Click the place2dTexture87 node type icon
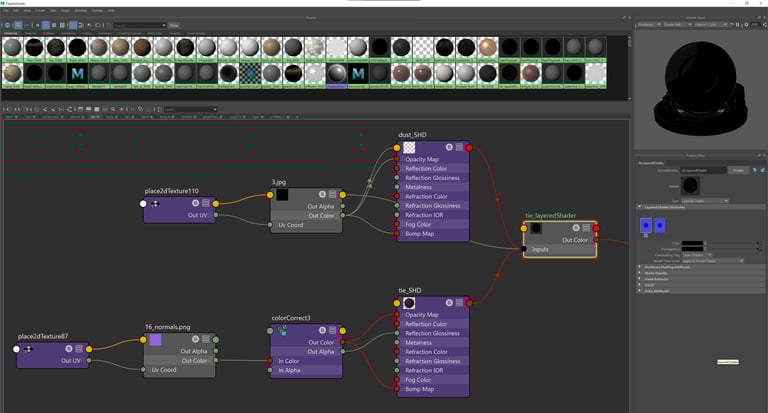Image resolution: width=768 pixels, height=413 pixels. 28,349
